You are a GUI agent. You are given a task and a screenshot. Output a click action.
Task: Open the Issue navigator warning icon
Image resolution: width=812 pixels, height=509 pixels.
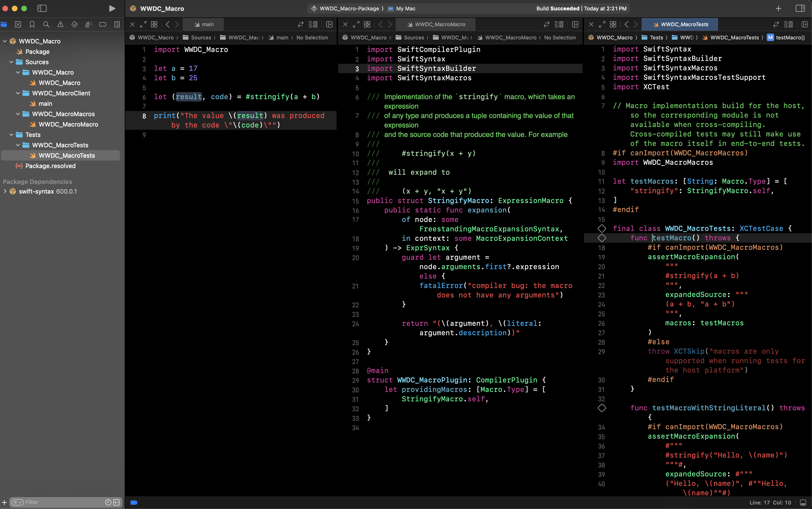[60, 24]
